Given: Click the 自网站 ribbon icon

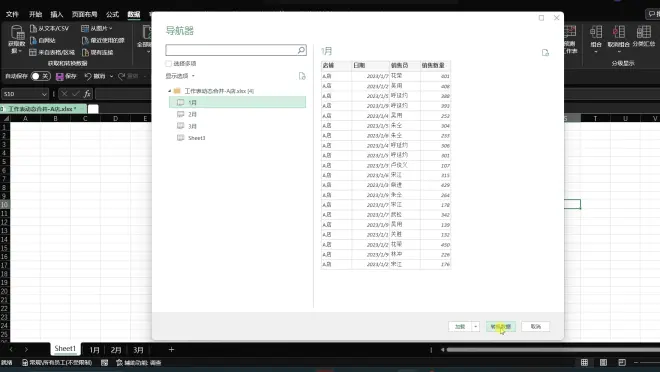Looking at the screenshot, I should click(x=33, y=40).
